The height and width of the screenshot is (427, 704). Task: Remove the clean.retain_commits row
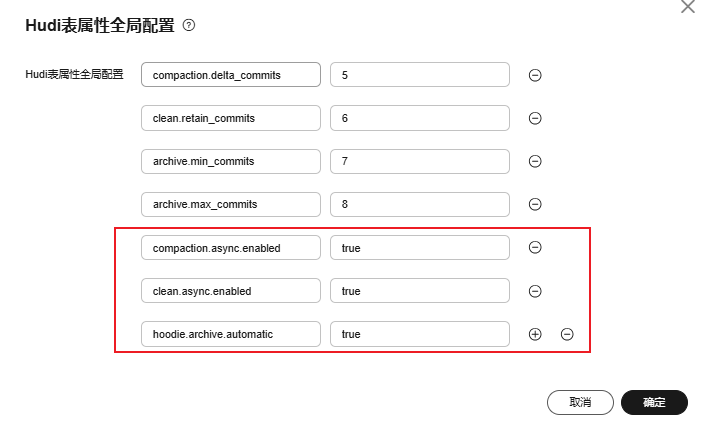[535, 118]
